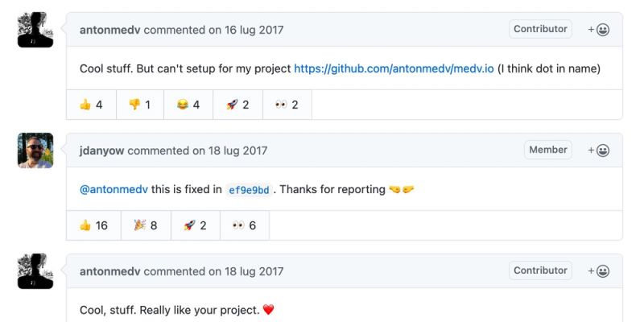Toggle hooray reaction showing 8

point(145,225)
